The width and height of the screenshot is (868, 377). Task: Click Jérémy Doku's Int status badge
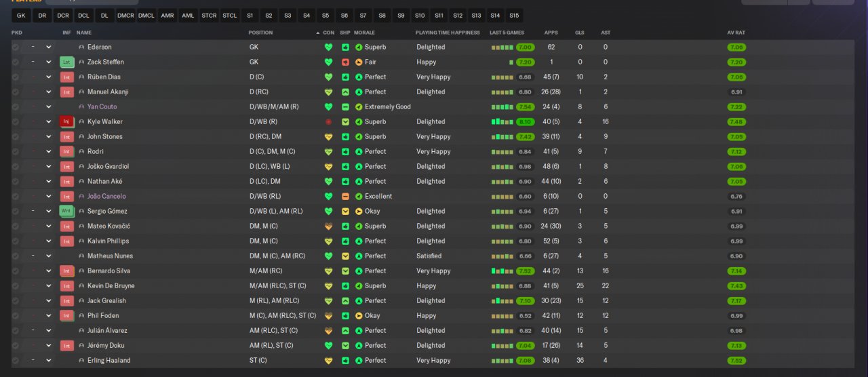66,346
